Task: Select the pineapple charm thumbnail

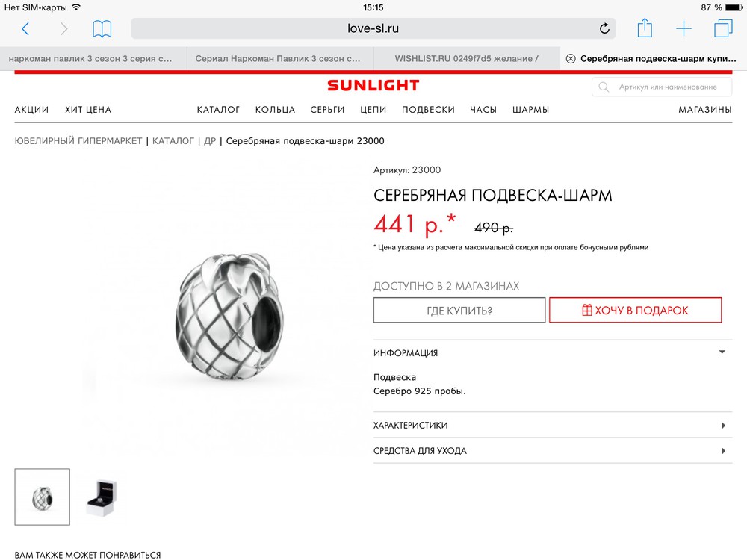Action: (43, 497)
